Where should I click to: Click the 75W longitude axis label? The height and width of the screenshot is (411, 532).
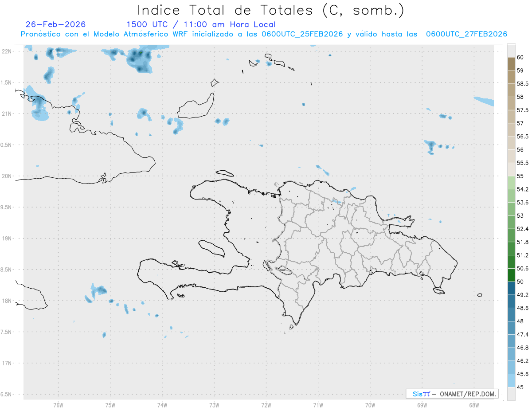[x=110, y=405]
